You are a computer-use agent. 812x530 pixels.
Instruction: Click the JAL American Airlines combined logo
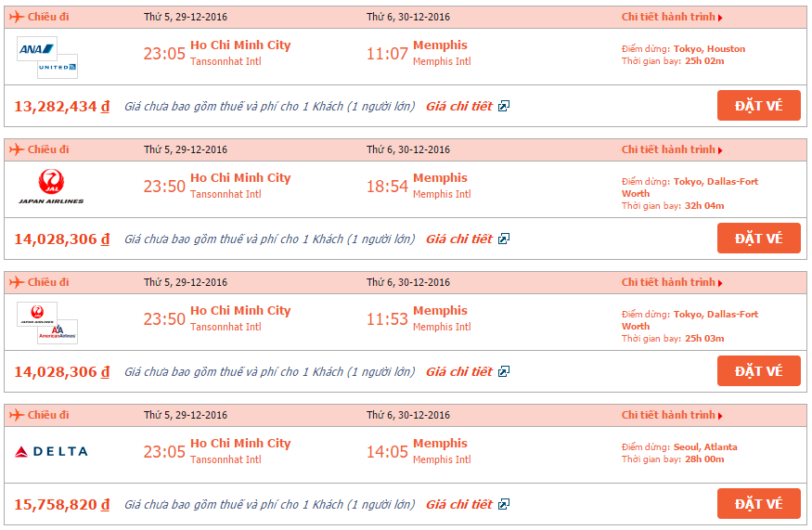(47, 323)
